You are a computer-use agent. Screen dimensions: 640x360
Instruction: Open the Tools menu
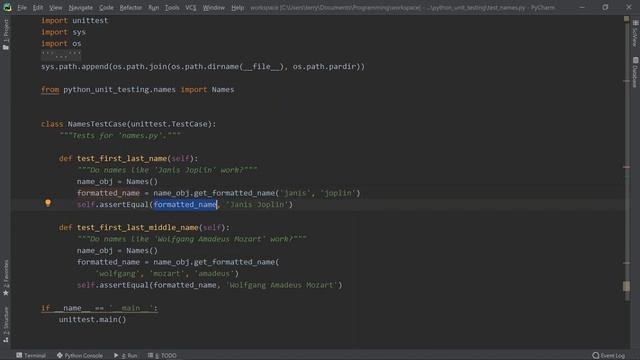tap(172, 7)
